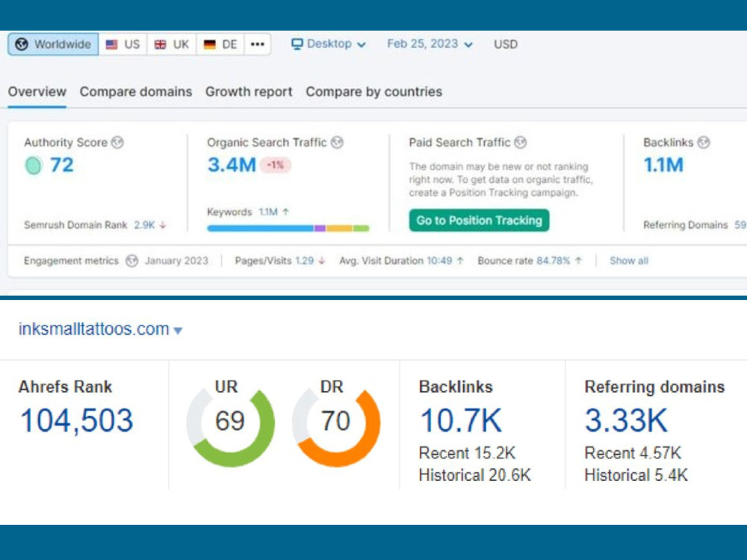Switch to Growth report tab
Screen dimensions: 747x560
249,92
